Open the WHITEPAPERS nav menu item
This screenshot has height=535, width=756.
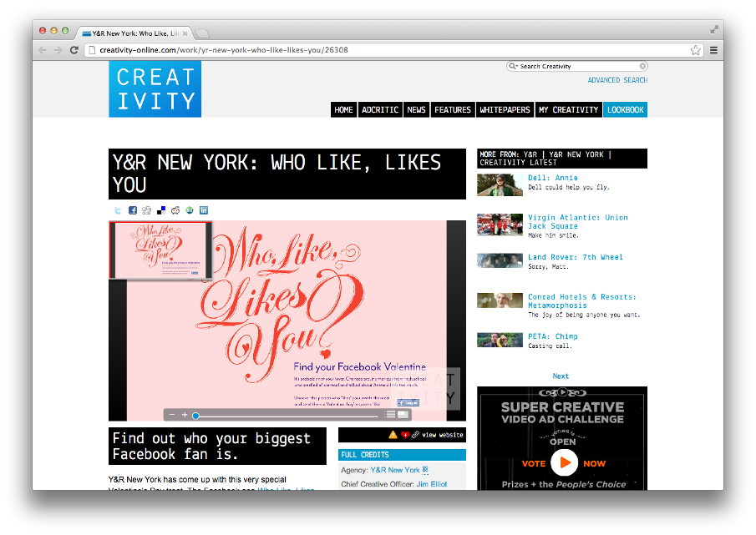[505, 110]
